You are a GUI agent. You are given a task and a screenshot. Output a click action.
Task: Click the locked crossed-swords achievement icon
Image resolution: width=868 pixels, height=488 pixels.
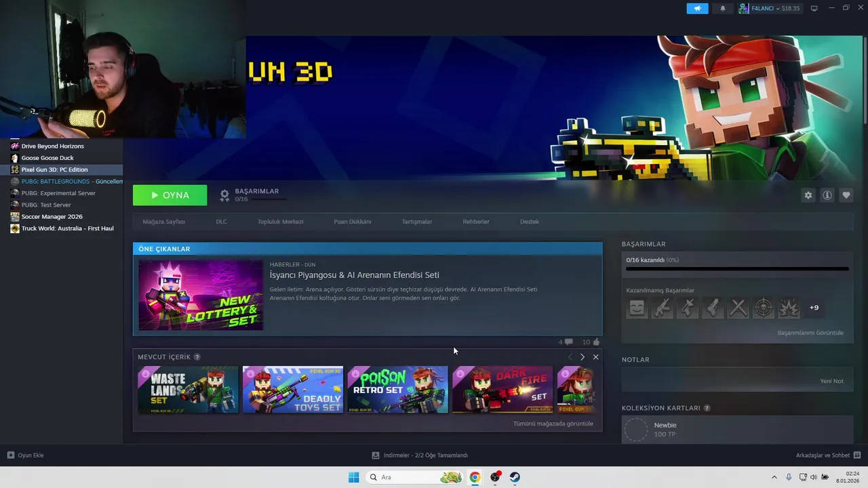pyautogui.click(x=738, y=308)
